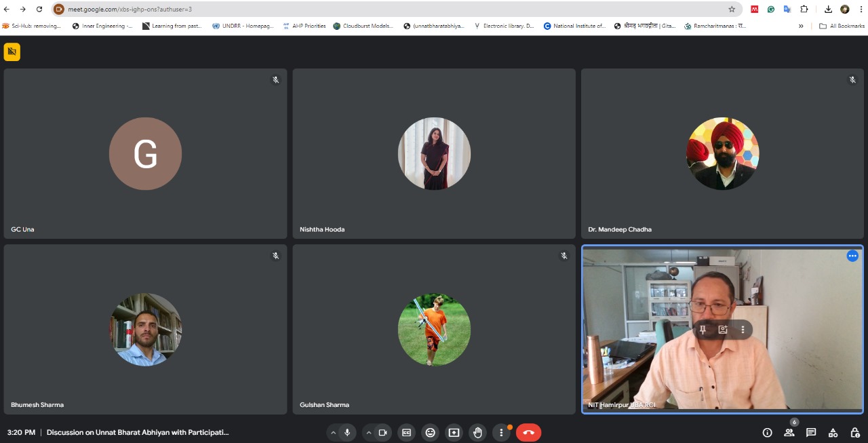Send a reaction with the emoji button
868x443 pixels.
430,433
